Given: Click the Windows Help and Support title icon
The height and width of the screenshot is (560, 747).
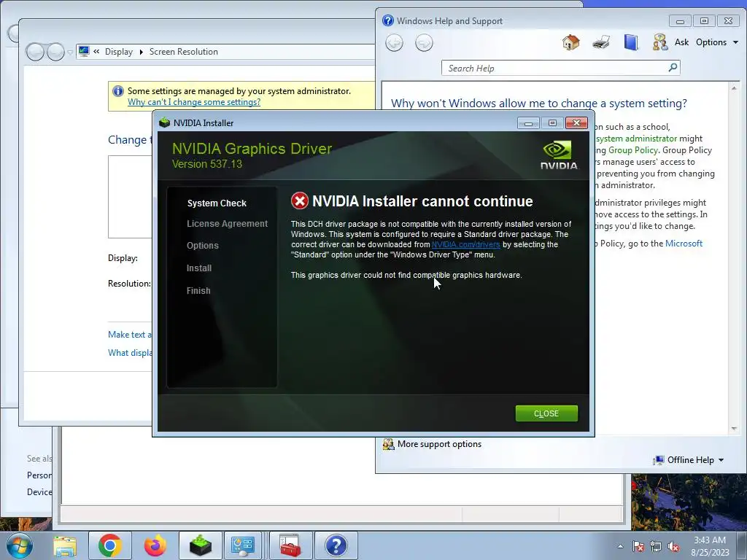Looking at the screenshot, I should tap(388, 20).
